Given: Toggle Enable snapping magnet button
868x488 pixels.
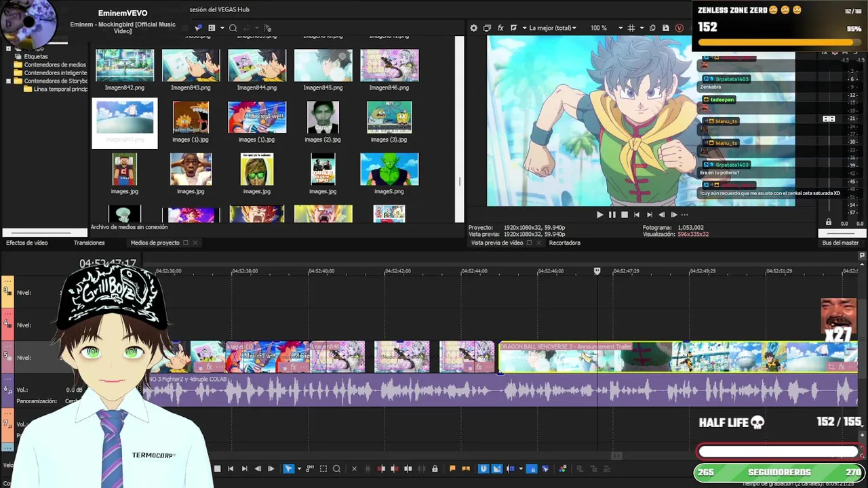Looking at the screenshot, I should 484,468.
